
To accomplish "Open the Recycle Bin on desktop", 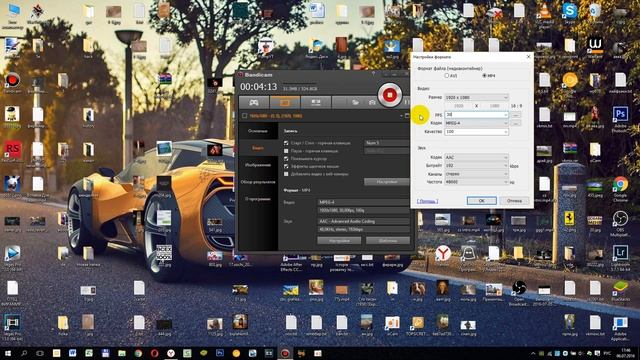I will coord(595,11).
